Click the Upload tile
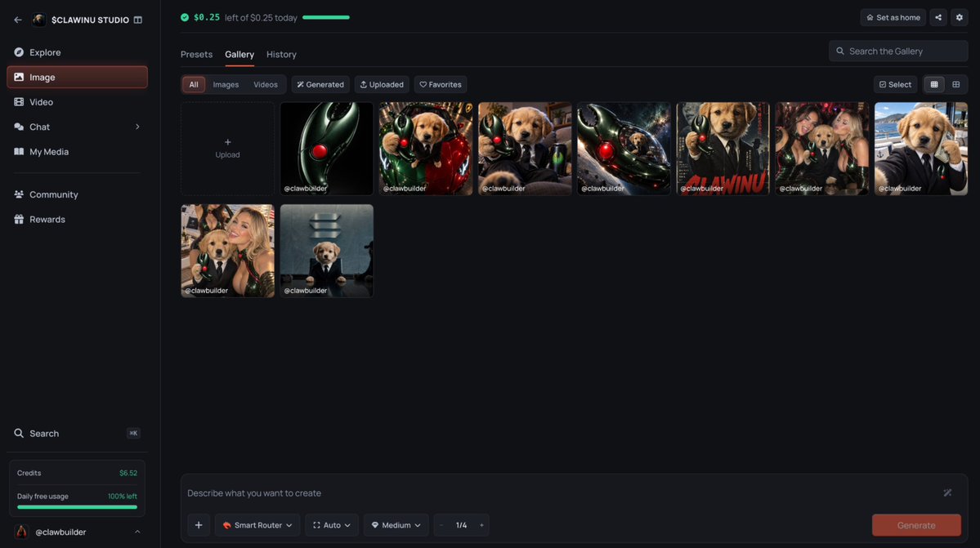Image resolution: width=980 pixels, height=548 pixels. pos(227,149)
